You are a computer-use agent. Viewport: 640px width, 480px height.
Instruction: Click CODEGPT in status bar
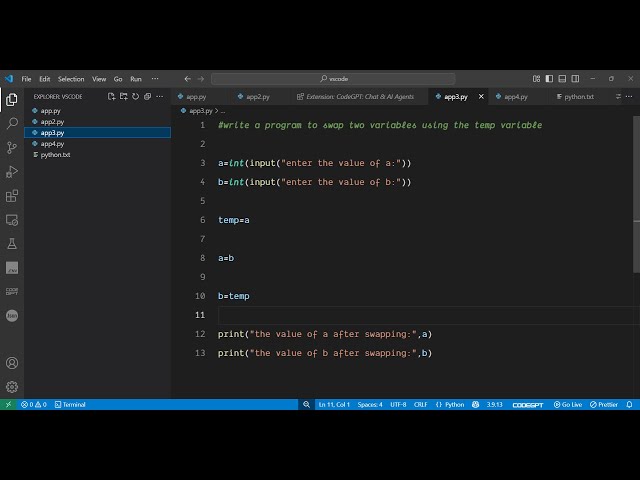(528, 405)
